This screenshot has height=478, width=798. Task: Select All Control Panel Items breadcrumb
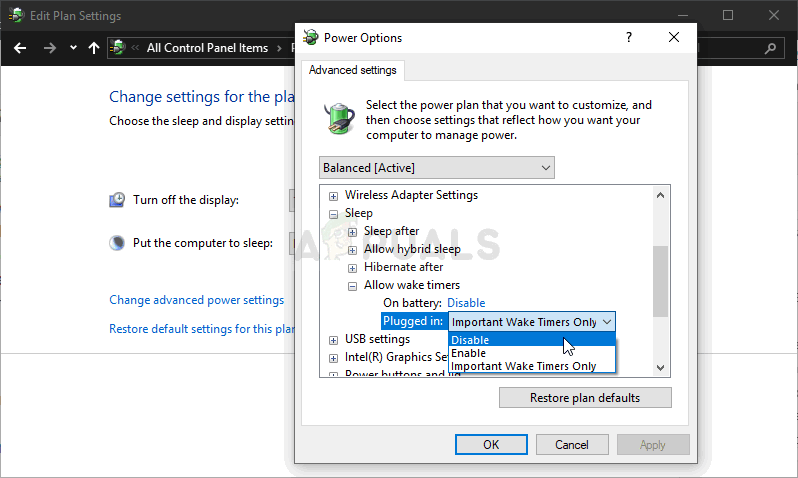tap(207, 48)
